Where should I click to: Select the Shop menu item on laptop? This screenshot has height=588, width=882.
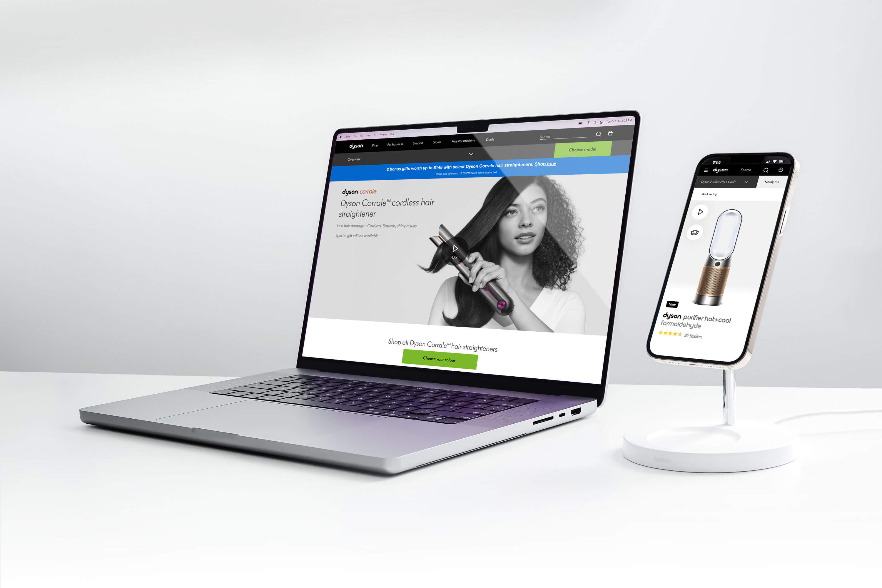pyautogui.click(x=373, y=144)
